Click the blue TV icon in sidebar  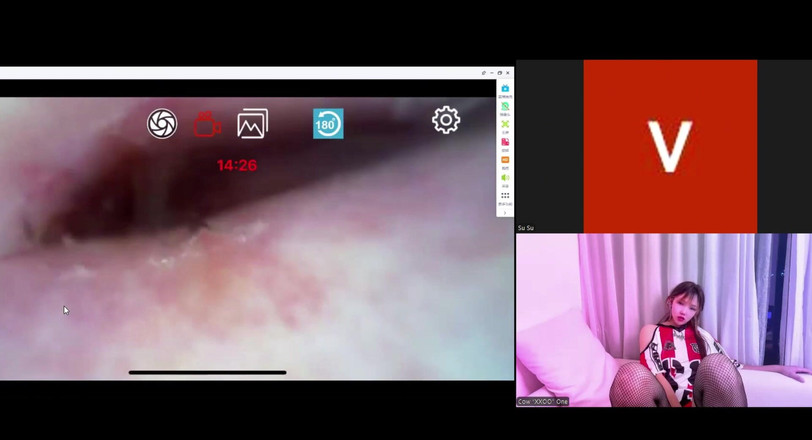click(505, 89)
